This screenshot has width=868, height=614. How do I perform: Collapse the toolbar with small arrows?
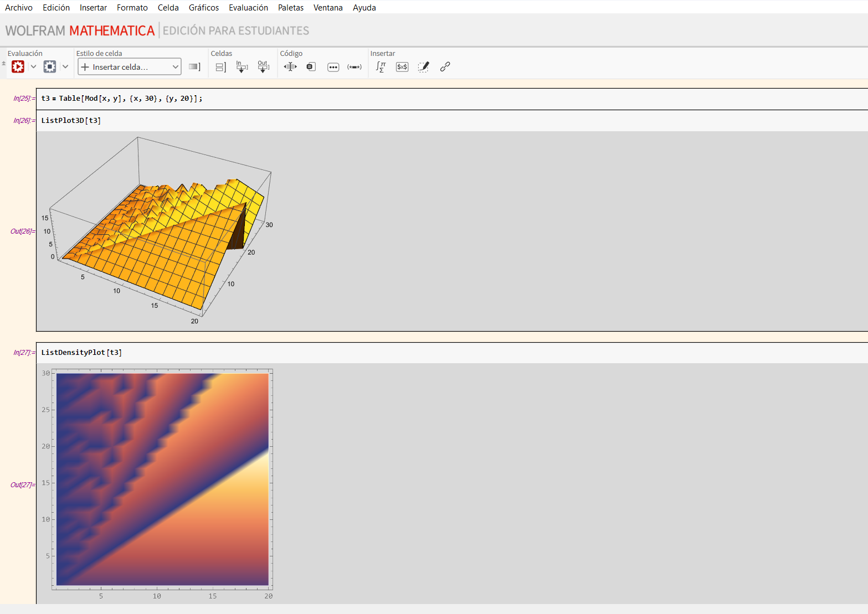click(x=4, y=63)
